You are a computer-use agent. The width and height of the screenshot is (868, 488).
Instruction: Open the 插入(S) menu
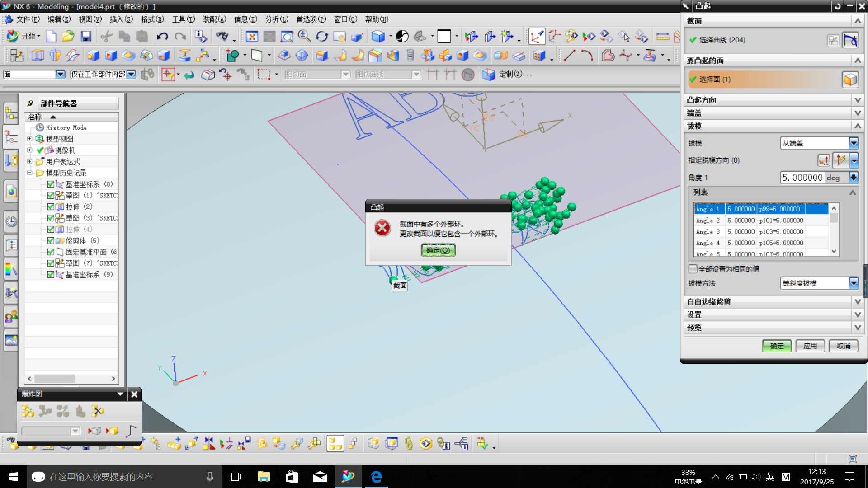pyautogui.click(x=121, y=19)
